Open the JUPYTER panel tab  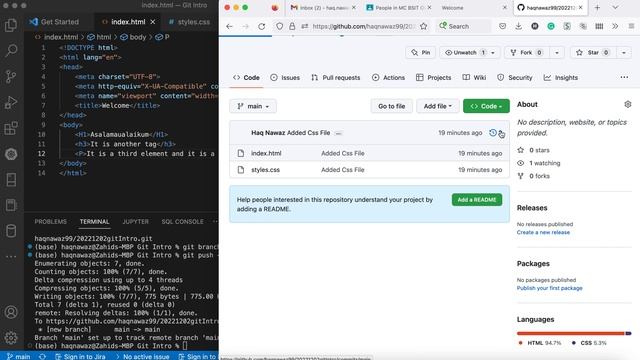[136, 222]
